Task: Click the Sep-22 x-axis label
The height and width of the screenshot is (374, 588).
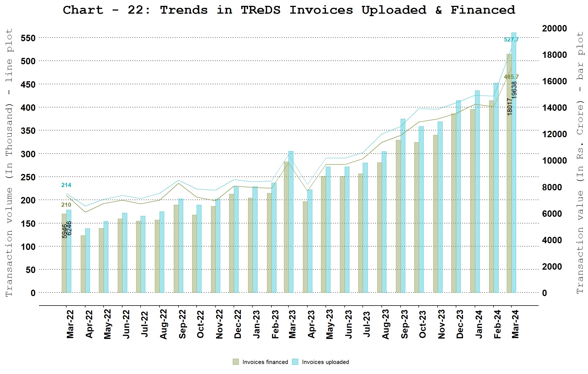Action: tap(182, 324)
